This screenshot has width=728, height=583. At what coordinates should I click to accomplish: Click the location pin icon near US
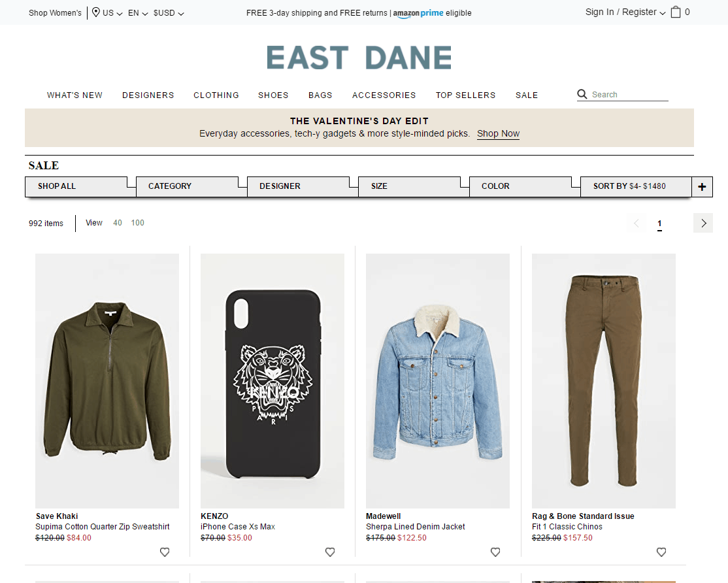95,12
